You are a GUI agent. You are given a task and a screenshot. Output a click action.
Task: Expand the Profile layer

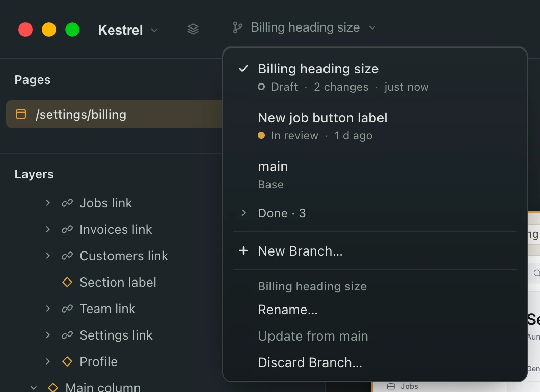click(x=48, y=362)
